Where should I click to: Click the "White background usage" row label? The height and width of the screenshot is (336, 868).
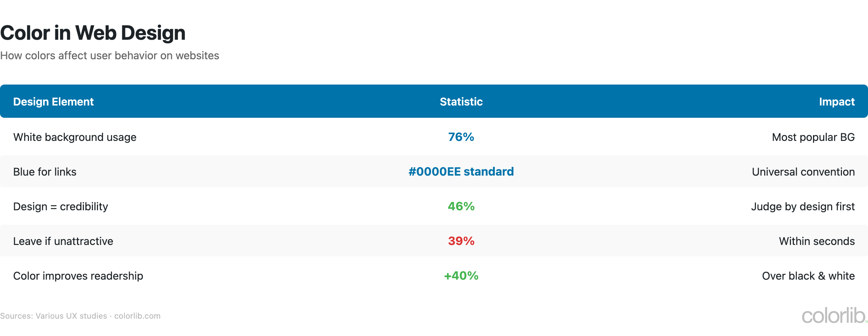(75, 137)
